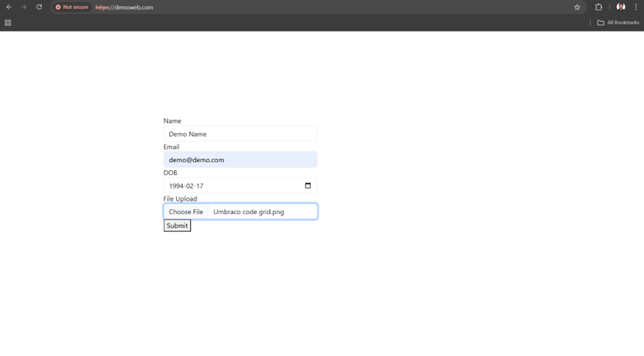This screenshot has height=356, width=644.
Task: Open the apps grid in bookmarks bar
Action: click(x=8, y=23)
